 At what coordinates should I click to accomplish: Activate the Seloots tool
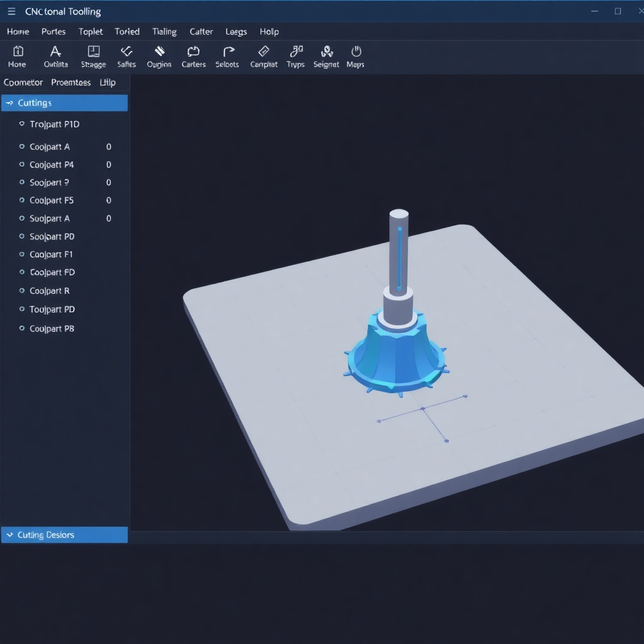(227, 57)
